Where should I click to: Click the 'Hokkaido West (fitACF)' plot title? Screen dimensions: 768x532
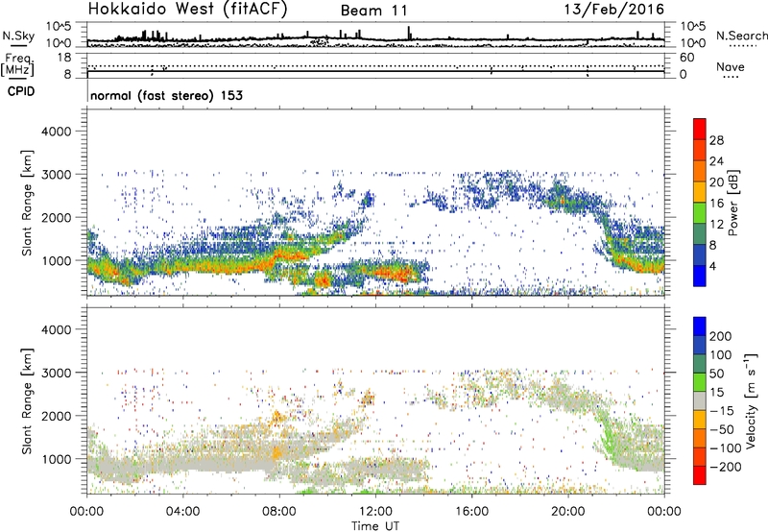point(187,10)
